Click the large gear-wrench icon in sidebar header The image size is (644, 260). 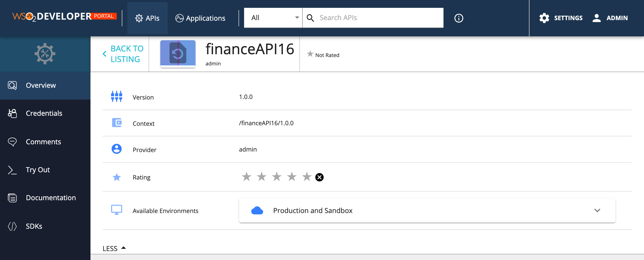click(45, 54)
